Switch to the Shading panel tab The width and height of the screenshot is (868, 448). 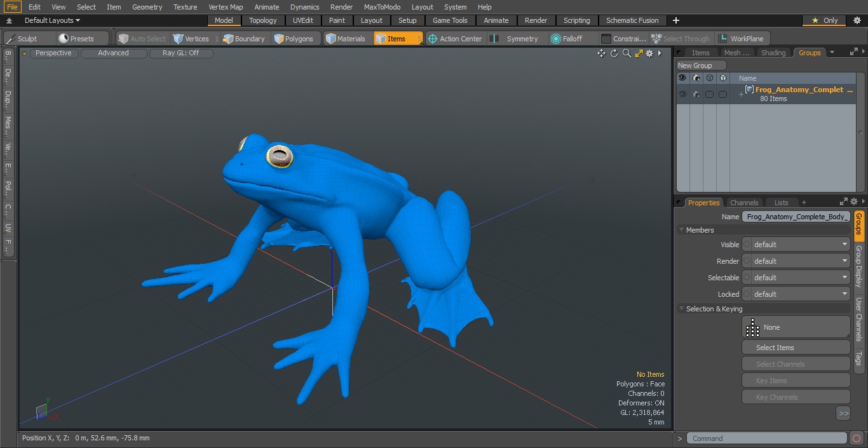773,53
